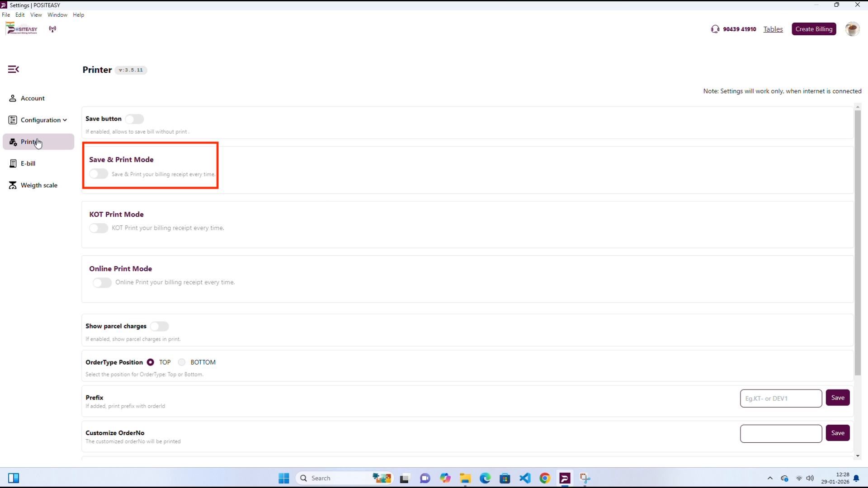Screen dimensions: 868x488
Task: Click the broadcast signal icon near logo
Action: pos(52,29)
